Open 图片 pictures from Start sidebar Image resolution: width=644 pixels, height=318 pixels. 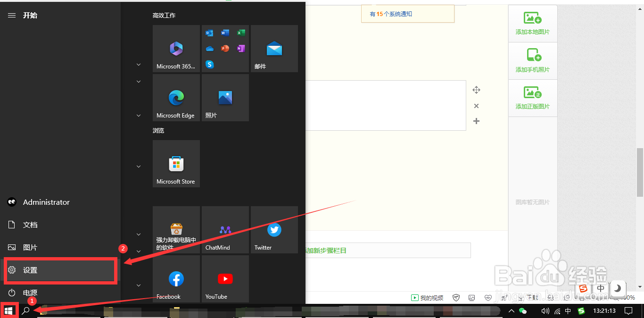(60, 247)
